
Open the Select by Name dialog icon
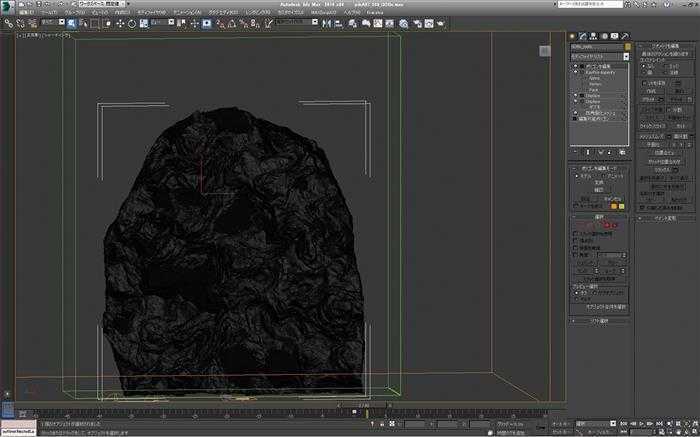pos(83,23)
